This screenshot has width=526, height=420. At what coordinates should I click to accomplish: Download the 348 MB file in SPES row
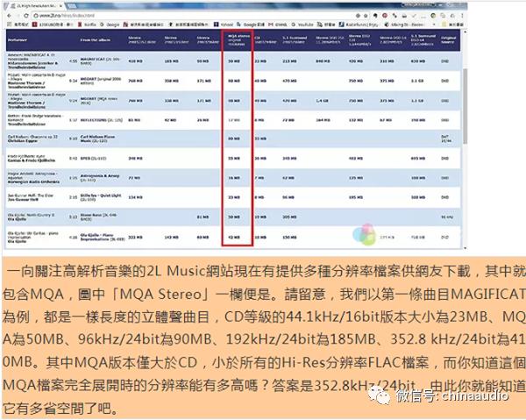point(136,159)
